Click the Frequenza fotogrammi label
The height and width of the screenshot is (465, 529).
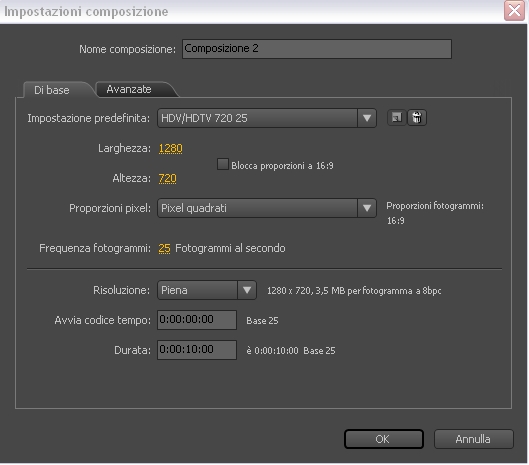[95, 248]
